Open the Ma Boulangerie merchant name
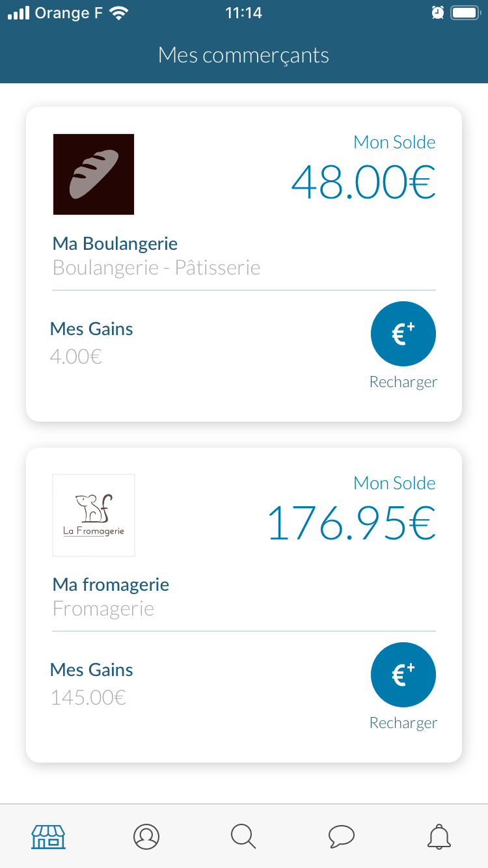The height and width of the screenshot is (868, 488). click(x=115, y=244)
